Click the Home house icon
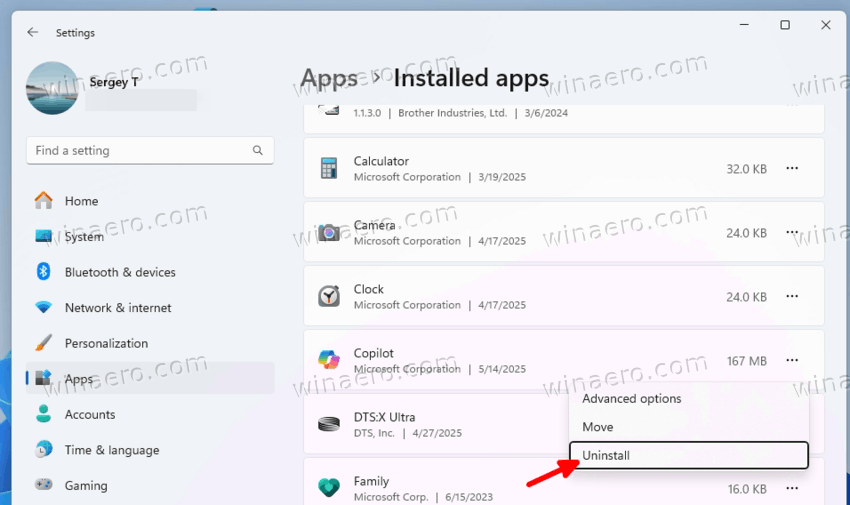Viewport: 850px width, 505px height. (x=44, y=200)
